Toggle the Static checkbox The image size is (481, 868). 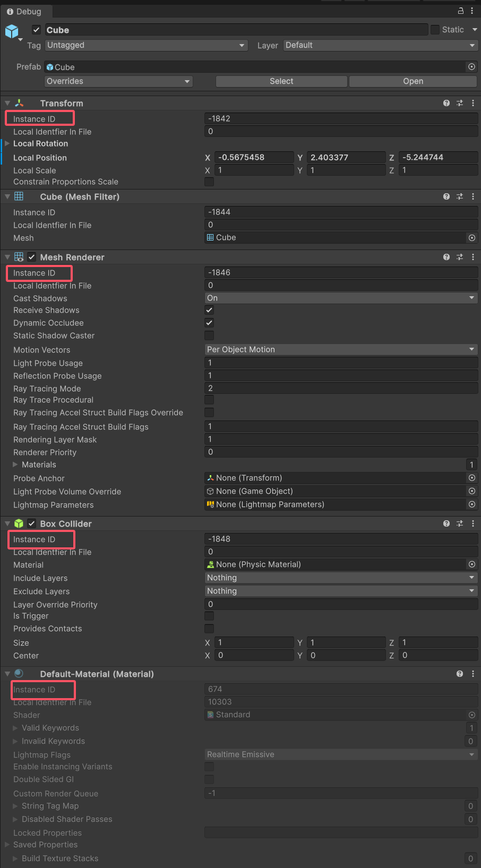[x=435, y=30]
